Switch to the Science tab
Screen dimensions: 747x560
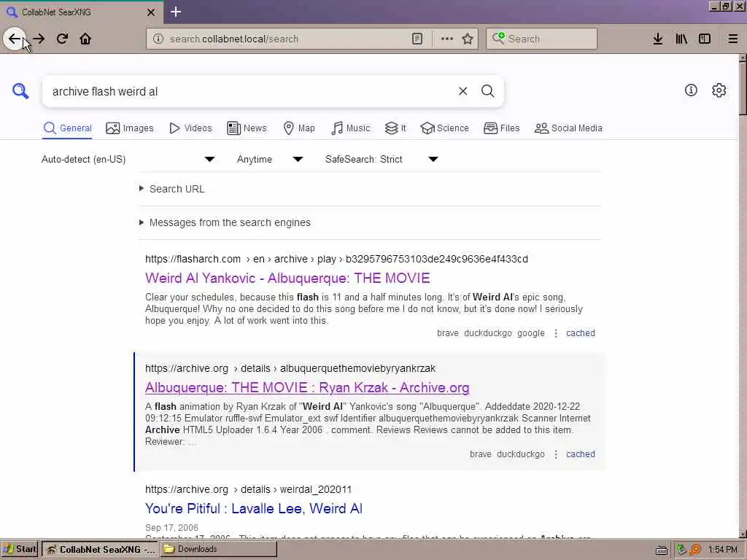(444, 128)
